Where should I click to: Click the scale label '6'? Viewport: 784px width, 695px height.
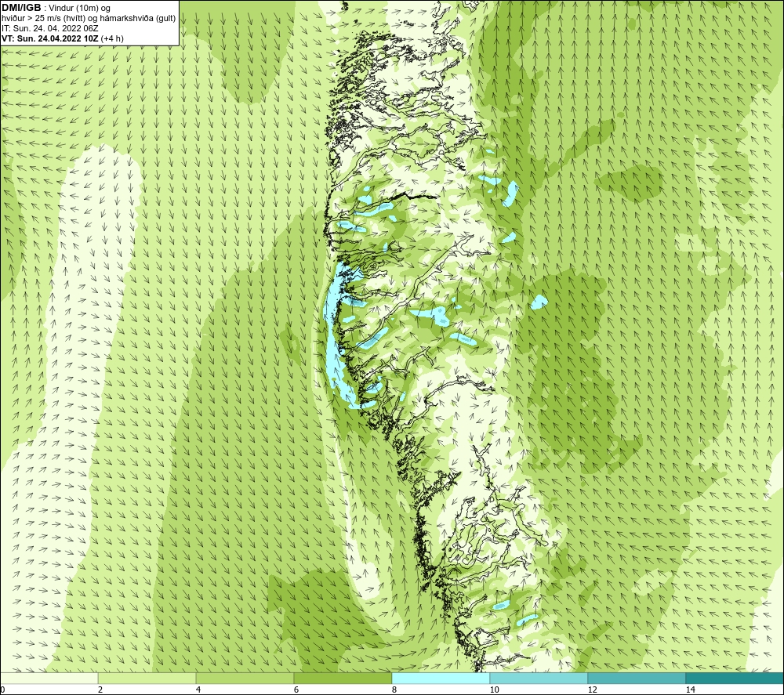coord(296,690)
